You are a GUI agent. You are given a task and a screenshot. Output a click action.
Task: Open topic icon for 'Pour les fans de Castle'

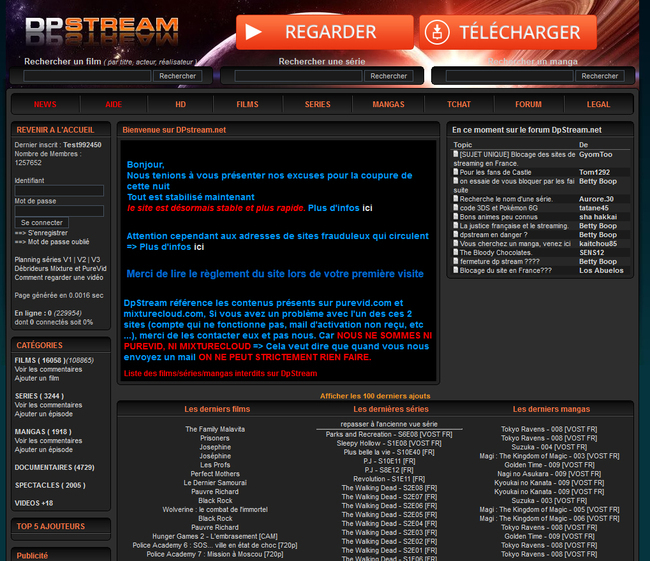pos(456,172)
